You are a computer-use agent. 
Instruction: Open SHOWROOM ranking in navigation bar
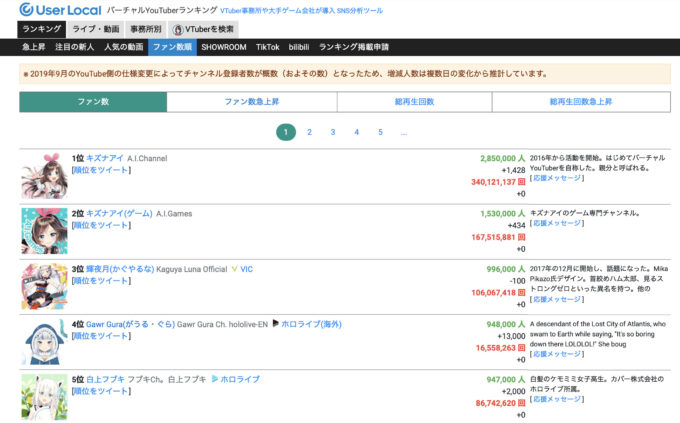point(223,47)
